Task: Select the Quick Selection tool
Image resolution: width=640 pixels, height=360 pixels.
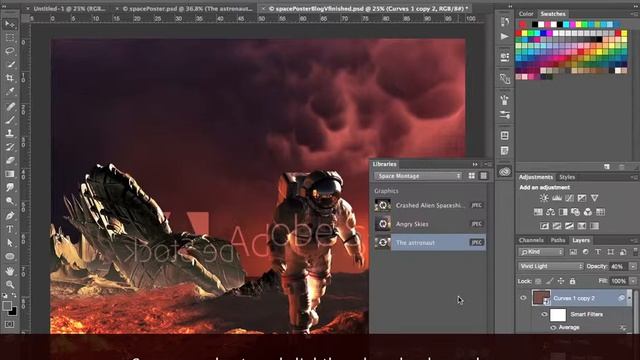Action: (10, 64)
